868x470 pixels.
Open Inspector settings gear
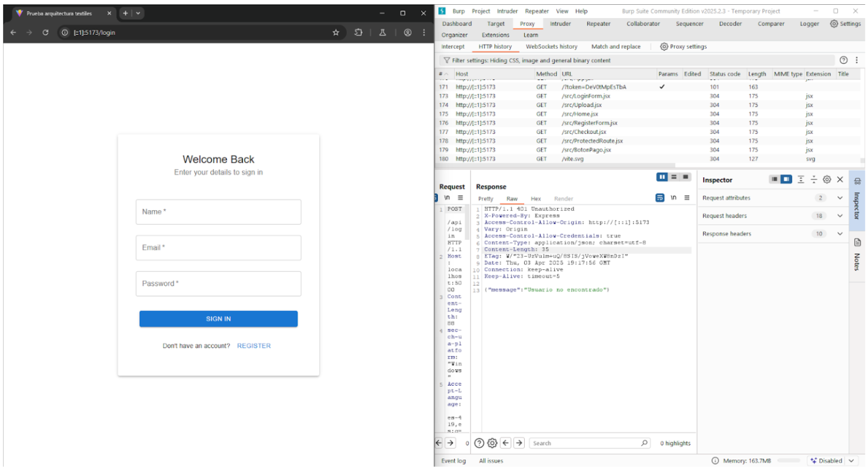[827, 180]
